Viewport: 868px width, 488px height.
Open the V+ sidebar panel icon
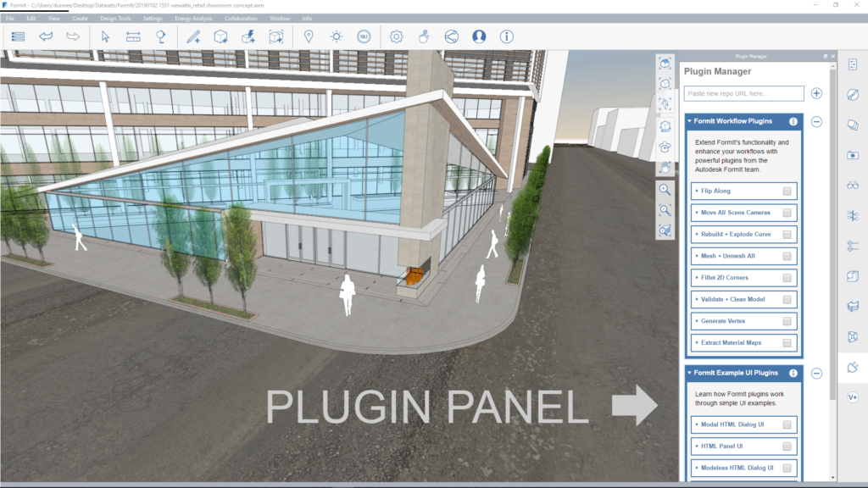[853, 397]
